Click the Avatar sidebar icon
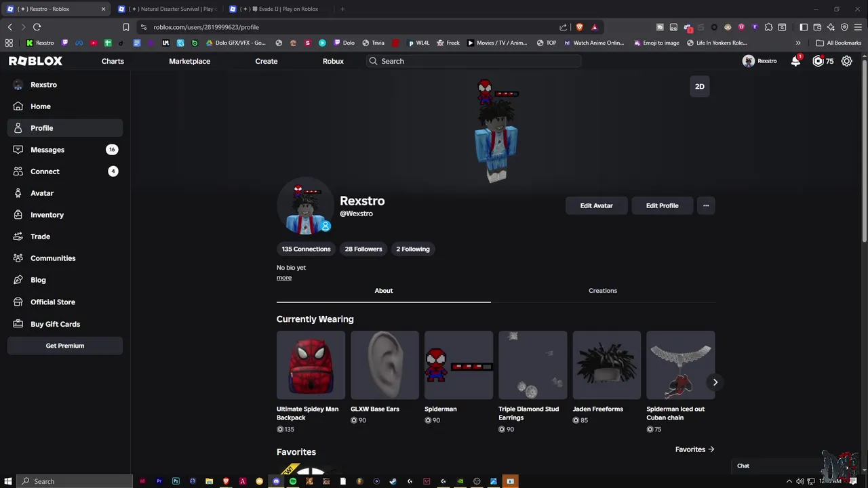 18,193
